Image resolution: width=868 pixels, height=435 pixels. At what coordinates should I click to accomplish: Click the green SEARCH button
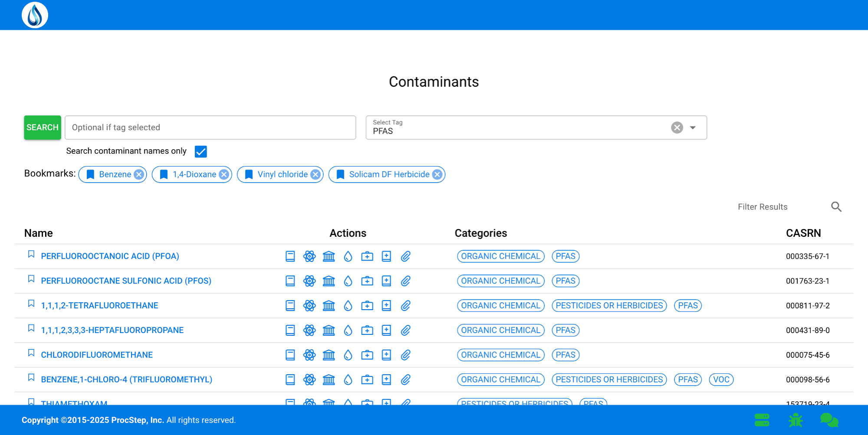(x=43, y=128)
